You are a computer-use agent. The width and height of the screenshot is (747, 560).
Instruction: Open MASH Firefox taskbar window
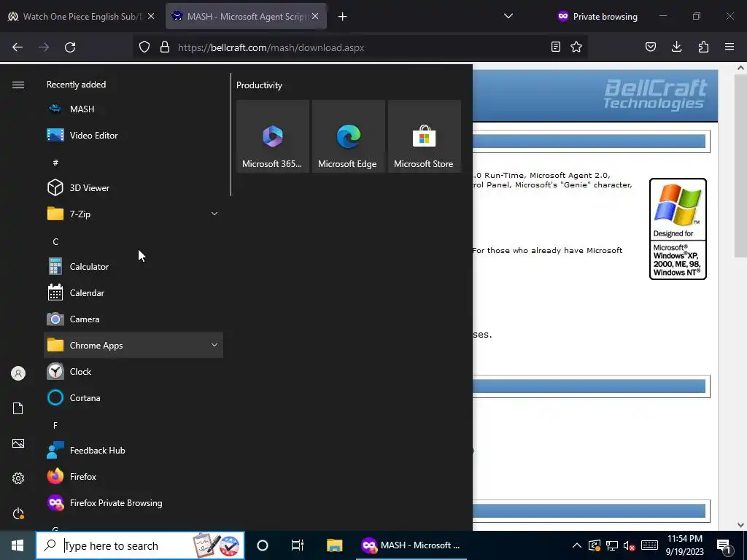(411, 545)
